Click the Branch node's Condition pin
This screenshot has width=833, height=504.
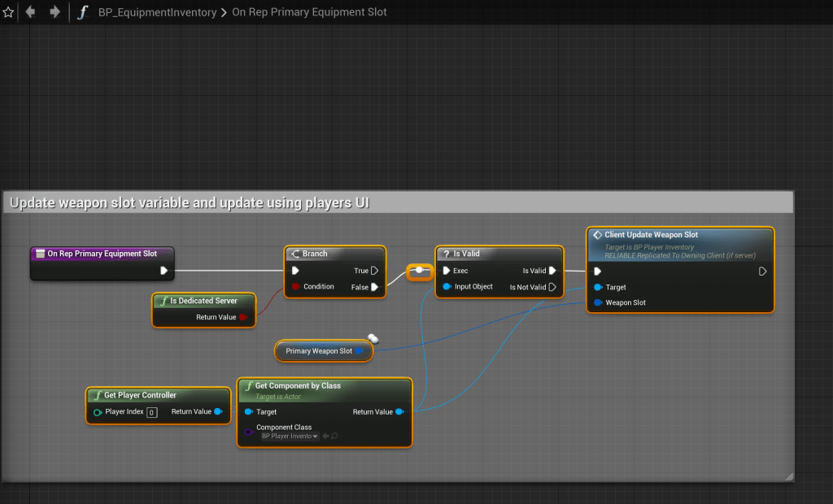click(296, 287)
